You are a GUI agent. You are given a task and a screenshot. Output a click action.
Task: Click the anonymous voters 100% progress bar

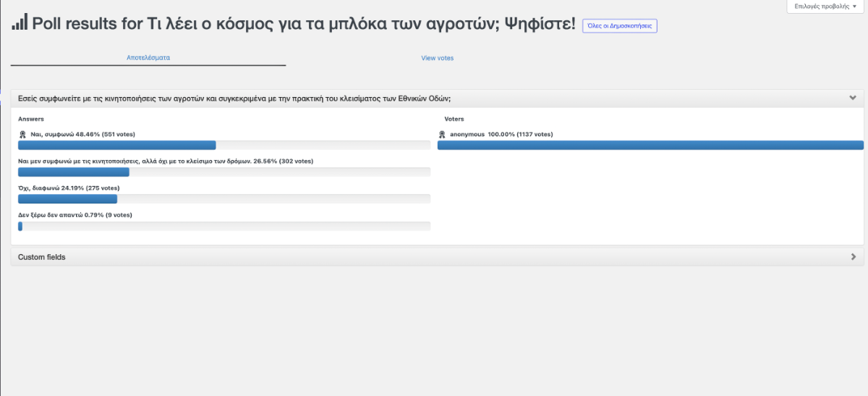pyautogui.click(x=650, y=146)
